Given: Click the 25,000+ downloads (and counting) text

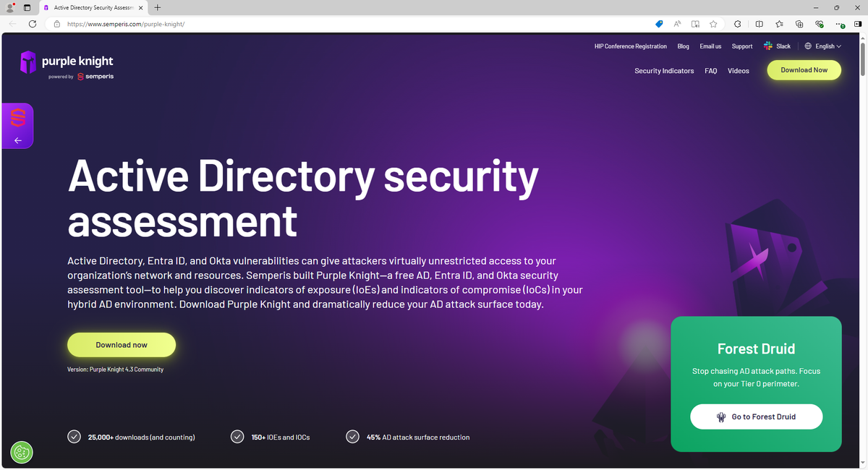Looking at the screenshot, I should coord(141,437).
